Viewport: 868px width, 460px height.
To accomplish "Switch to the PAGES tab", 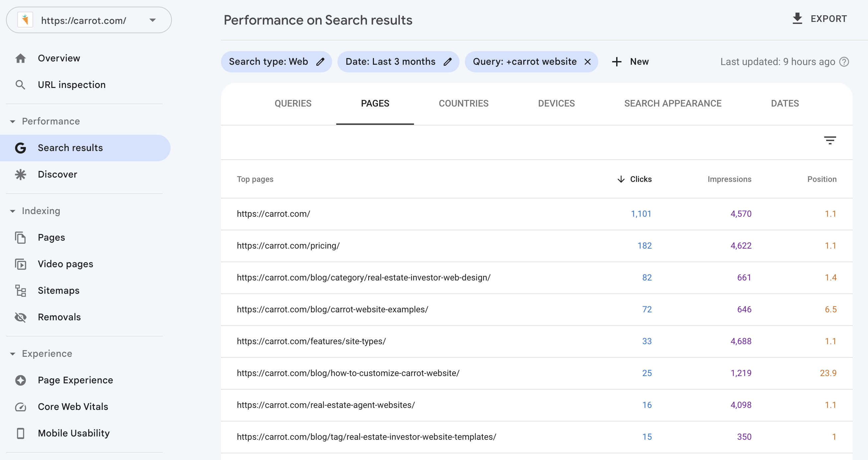I will [x=375, y=104].
